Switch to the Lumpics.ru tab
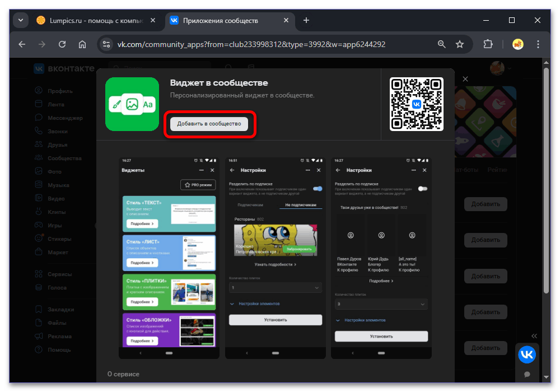The image size is (560, 392). (96, 21)
